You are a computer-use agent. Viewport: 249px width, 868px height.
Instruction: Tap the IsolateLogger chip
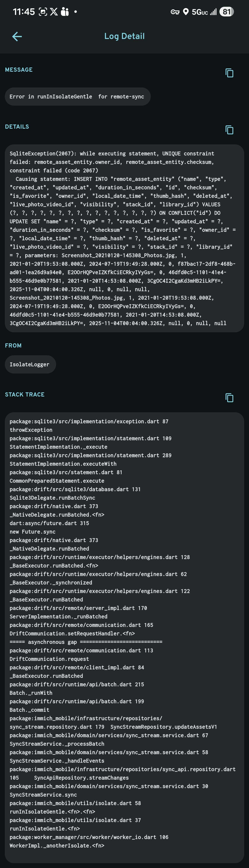pyautogui.click(x=30, y=364)
